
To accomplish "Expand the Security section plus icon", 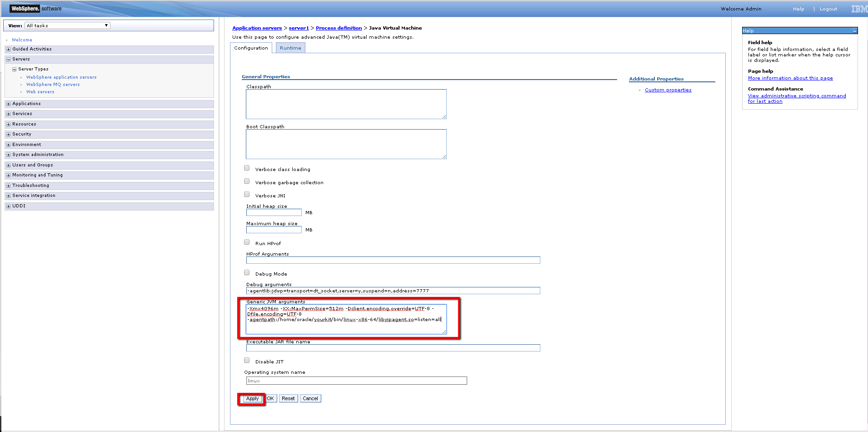I will tap(8, 134).
